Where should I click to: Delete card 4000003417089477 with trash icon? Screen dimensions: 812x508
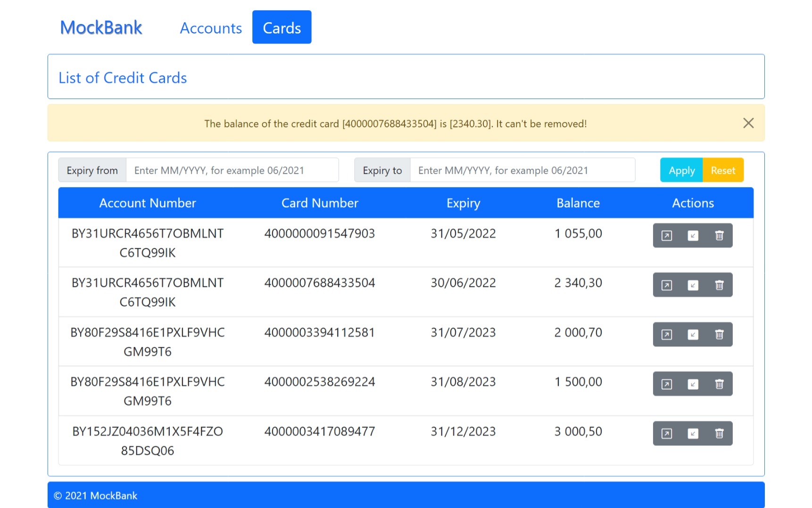(719, 434)
